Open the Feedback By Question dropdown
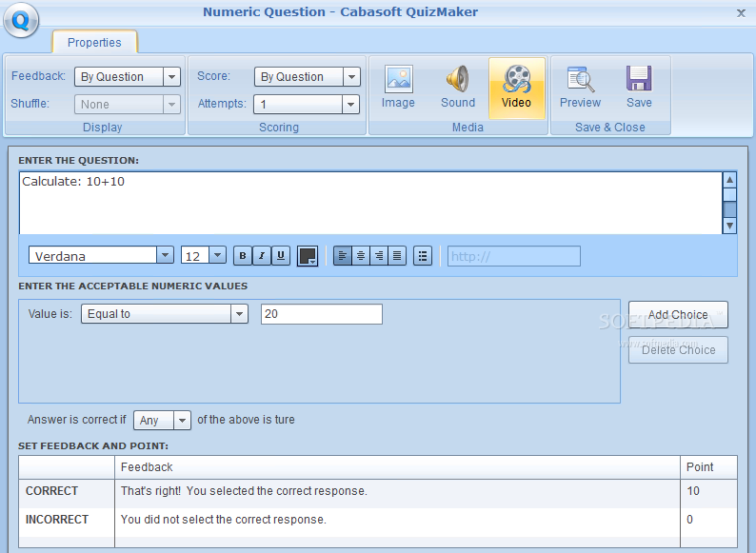Viewport: 756px width, 553px height. (128, 77)
